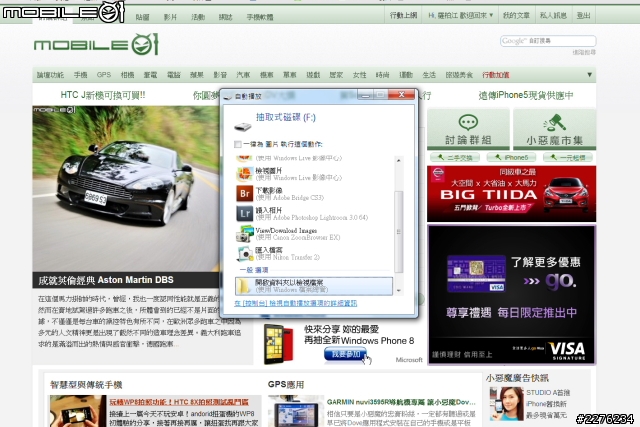Image resolution: width=640 pixels, height=427 pixels.
Task: Switch to the 貼圖 top tab
Action: point(142,17)
